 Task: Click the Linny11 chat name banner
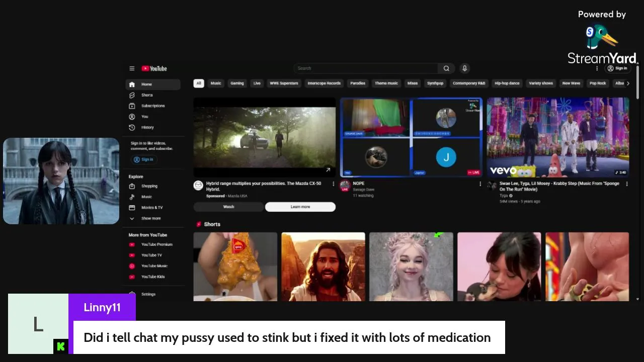[102, 307]
